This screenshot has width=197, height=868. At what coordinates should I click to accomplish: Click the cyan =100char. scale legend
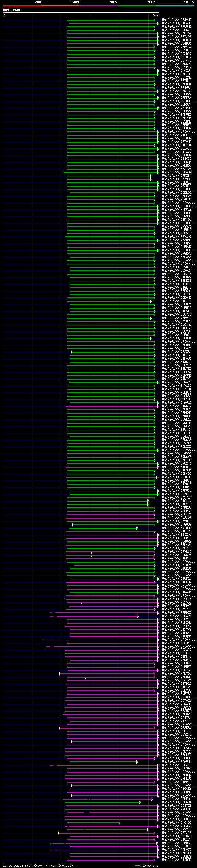click(x=147, y=865)
